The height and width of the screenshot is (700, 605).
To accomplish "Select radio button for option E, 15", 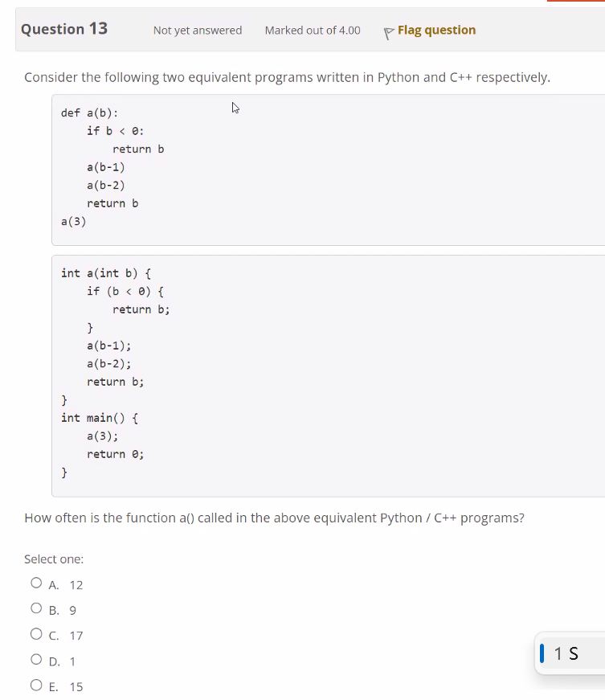I will click(36, 684).
